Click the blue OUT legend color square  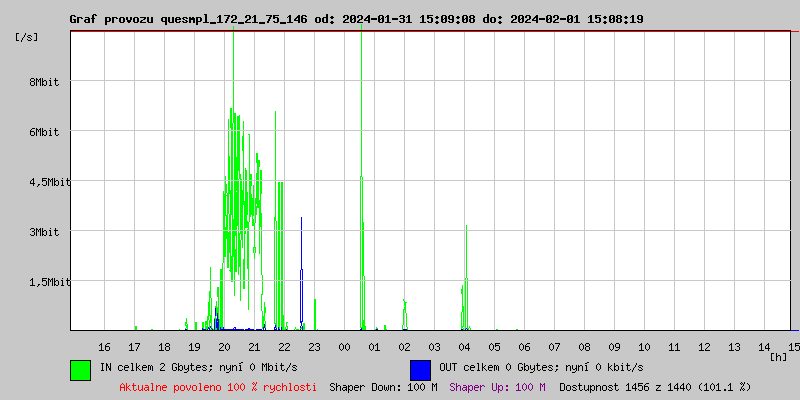pyautogui.click(x=420, y=369)
